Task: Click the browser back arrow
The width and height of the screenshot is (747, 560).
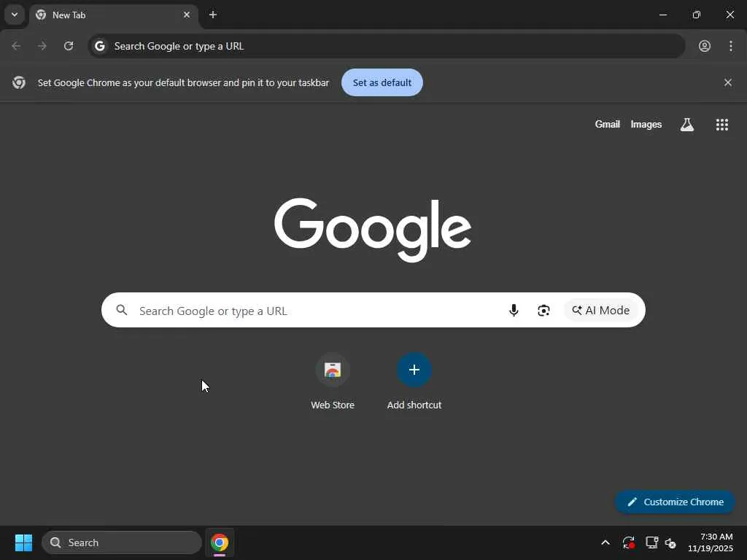Action: [16, 46]
